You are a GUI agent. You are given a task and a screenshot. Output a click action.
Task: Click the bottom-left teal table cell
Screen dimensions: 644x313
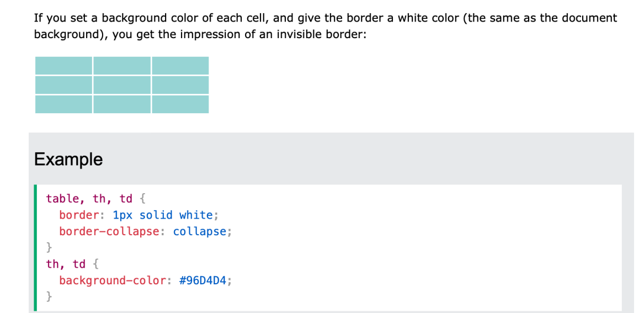(63, 104)
